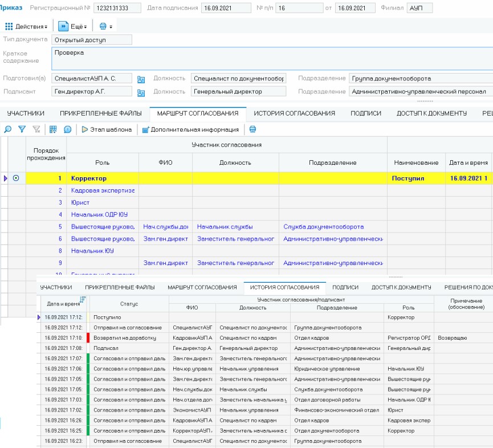493x448 pixels.
Task: Click Юрист role in route row 3
Action: (80, 202)
